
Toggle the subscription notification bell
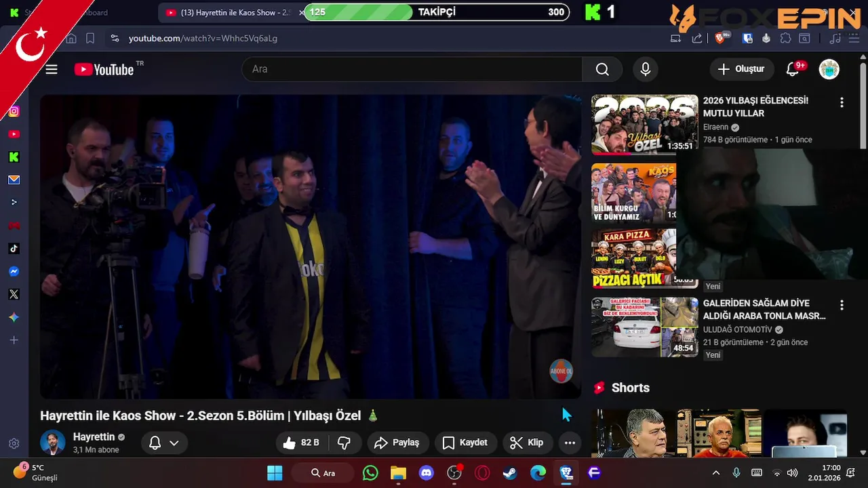click(x=155, y=443)
